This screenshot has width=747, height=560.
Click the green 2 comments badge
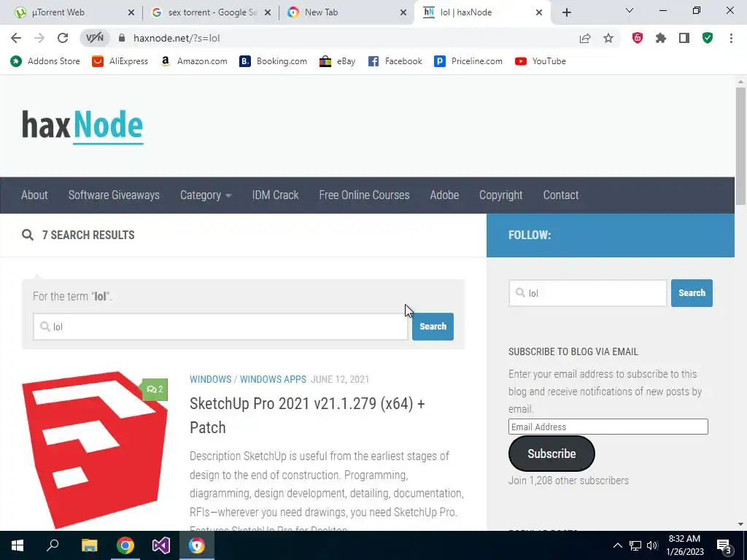[x=155, y=389]
